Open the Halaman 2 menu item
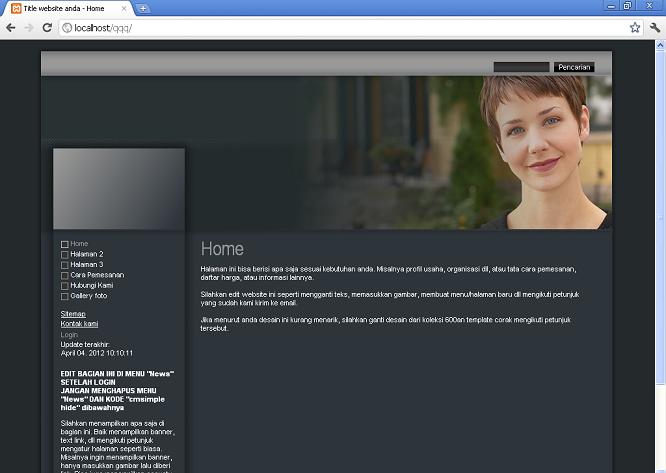This screenshot has height=473, width=666. click(87, 254)
